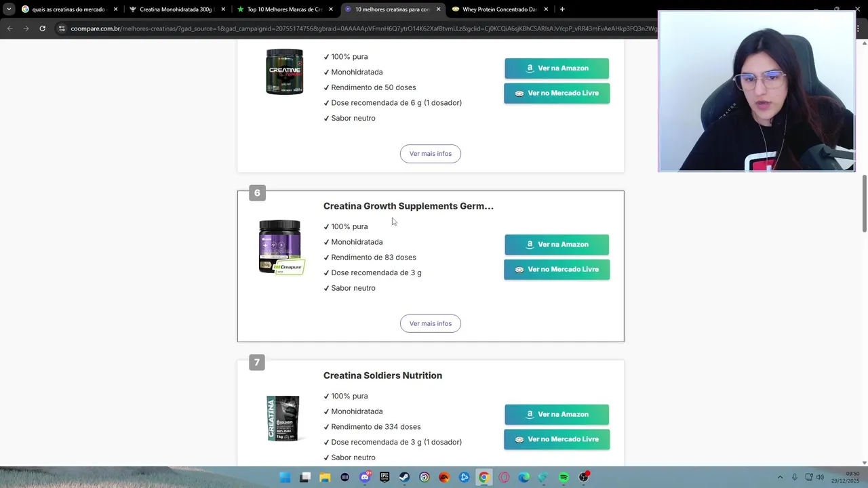Click the volume icon in system tray
Image resolution: width=868 pixels, height=488 pixels.
pyautogui.click(x=820, y=477)
